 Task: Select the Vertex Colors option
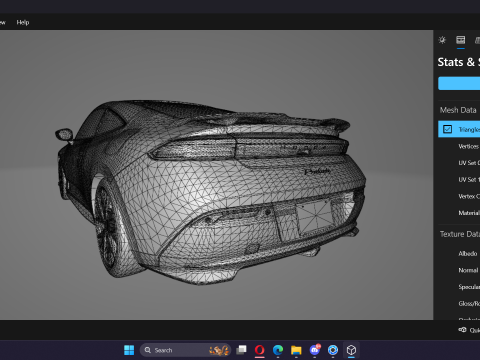tap(469, 196)
